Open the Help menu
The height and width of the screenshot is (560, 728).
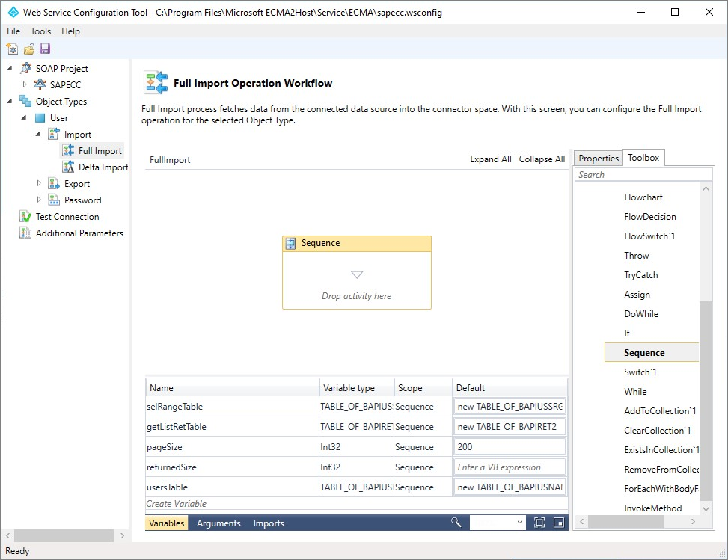click(x=70, y=31)
